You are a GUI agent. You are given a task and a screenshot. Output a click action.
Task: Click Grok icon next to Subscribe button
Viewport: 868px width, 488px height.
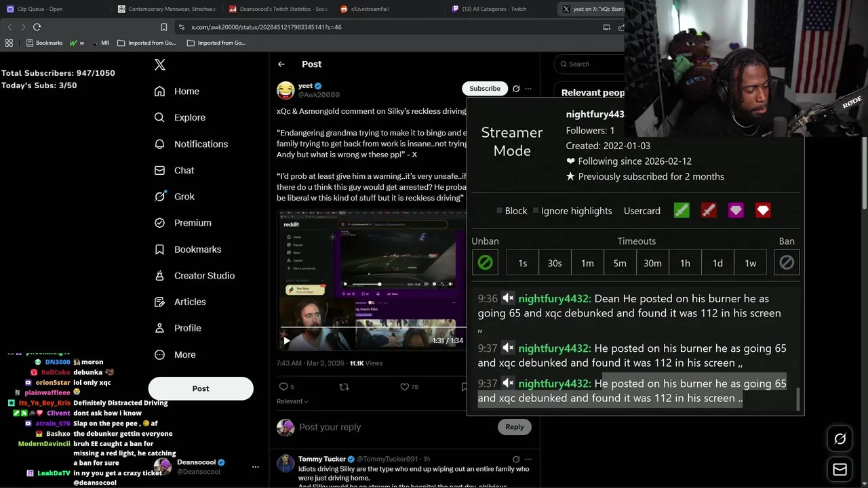coord(516,88)
